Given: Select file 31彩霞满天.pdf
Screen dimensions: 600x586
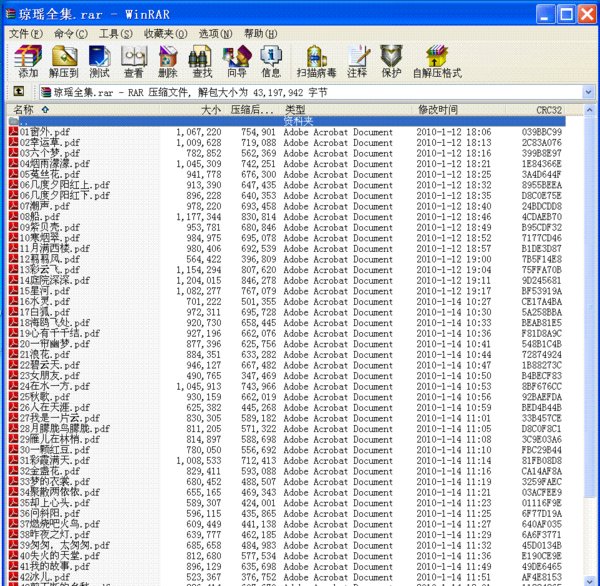Looking at the screenshot, I should coord(55,460).
